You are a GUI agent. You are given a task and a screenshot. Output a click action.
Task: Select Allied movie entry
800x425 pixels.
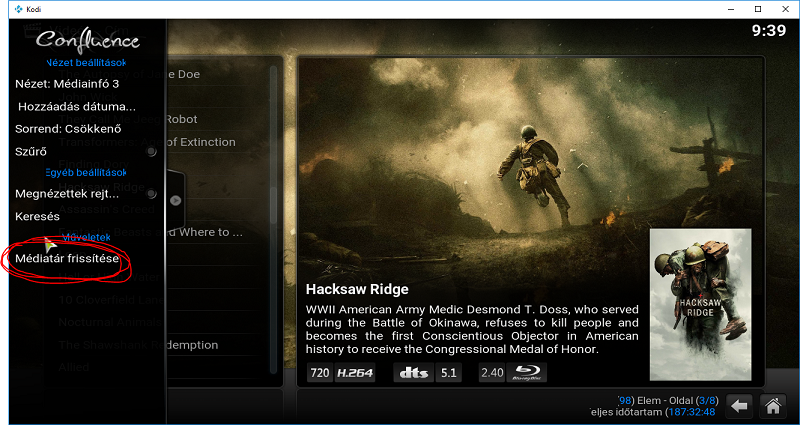point(73,367)
